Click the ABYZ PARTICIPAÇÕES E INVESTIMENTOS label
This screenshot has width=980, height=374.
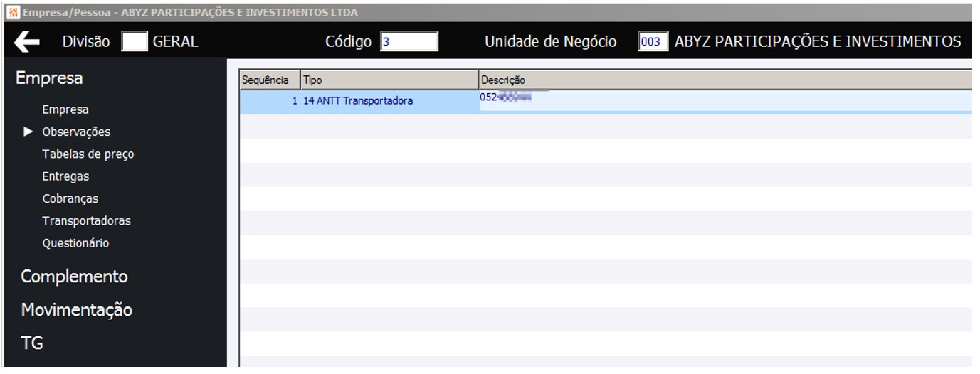coord(818,42)
